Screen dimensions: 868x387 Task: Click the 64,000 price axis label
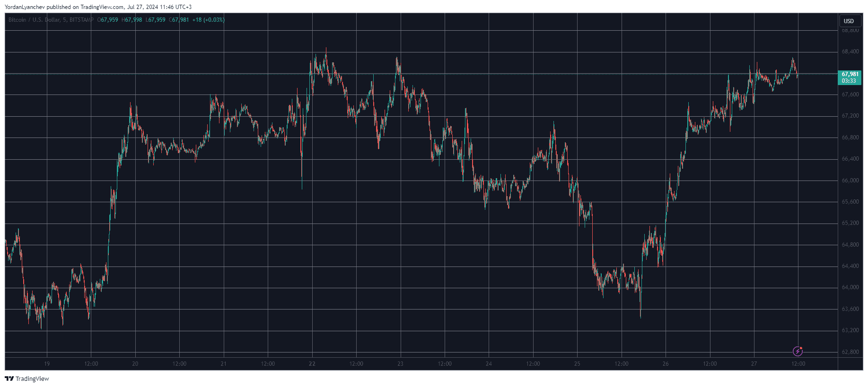[x=850, y=287]
